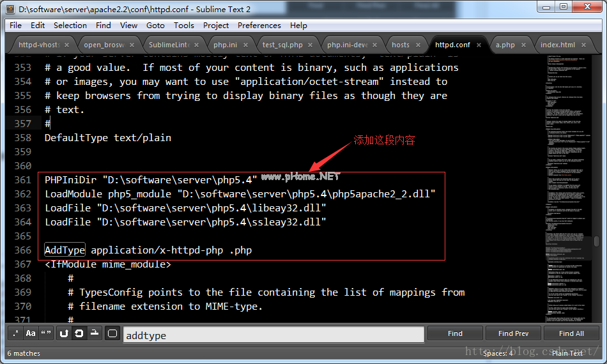Image resolution: width=607 pixels, height=364 pixels.
Task: Close the a.php tab
Action: point(524,45)
